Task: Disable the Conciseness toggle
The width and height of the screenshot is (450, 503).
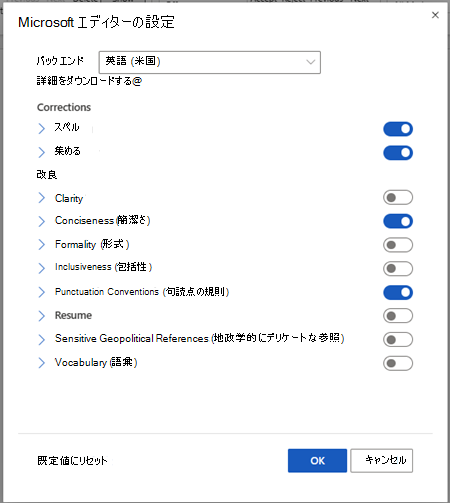Action: coord(398,221)
